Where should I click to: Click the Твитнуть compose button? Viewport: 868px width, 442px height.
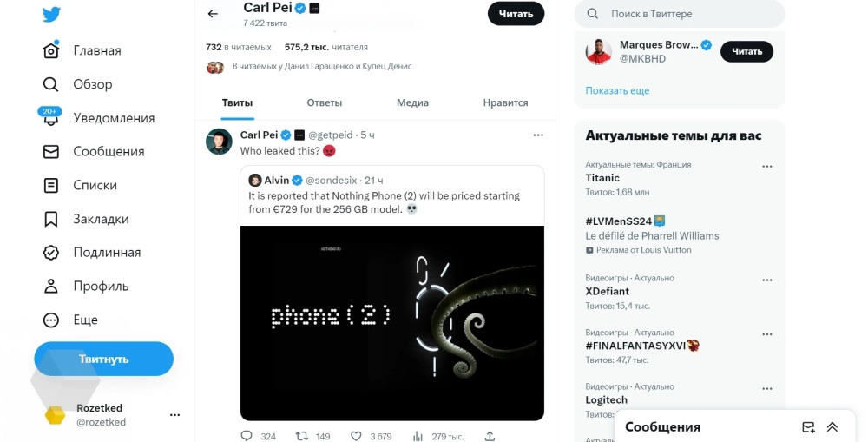point(103,359)
